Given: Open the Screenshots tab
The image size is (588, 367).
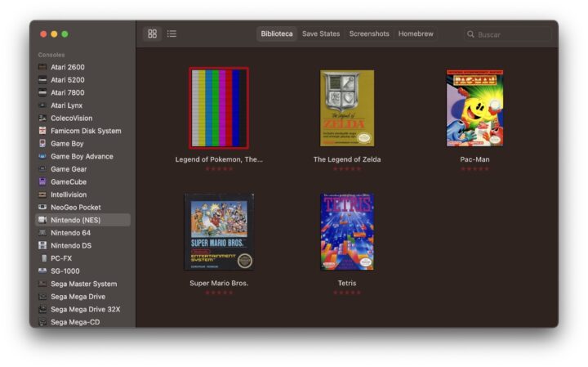Looking at the screenshot, I should (369, 34).
